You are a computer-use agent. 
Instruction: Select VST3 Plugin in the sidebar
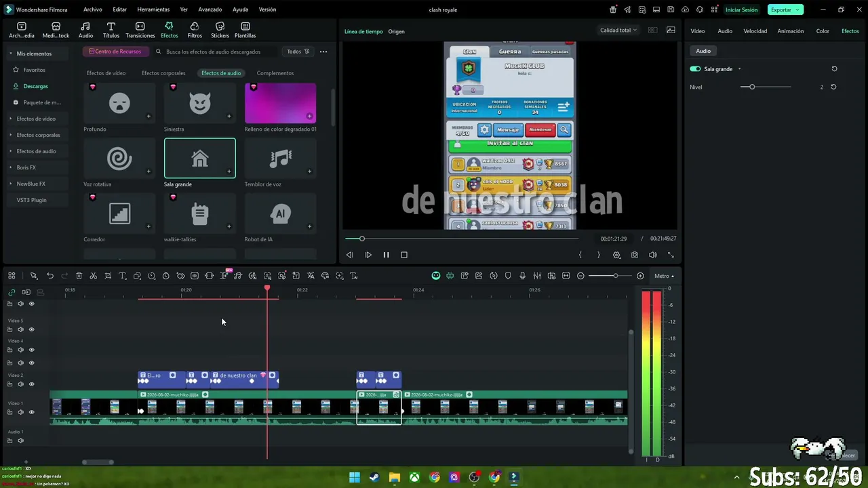tap(32, 200)
